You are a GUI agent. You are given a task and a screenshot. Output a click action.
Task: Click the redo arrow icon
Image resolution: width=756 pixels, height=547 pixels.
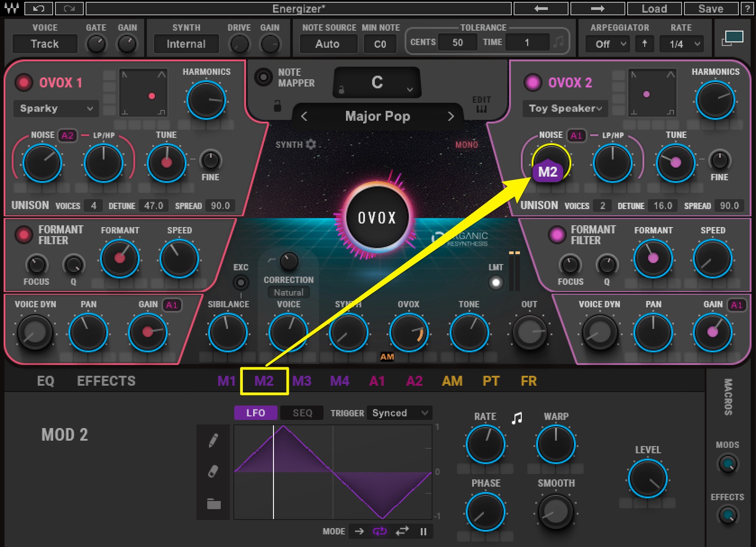[x=69, y=9]
